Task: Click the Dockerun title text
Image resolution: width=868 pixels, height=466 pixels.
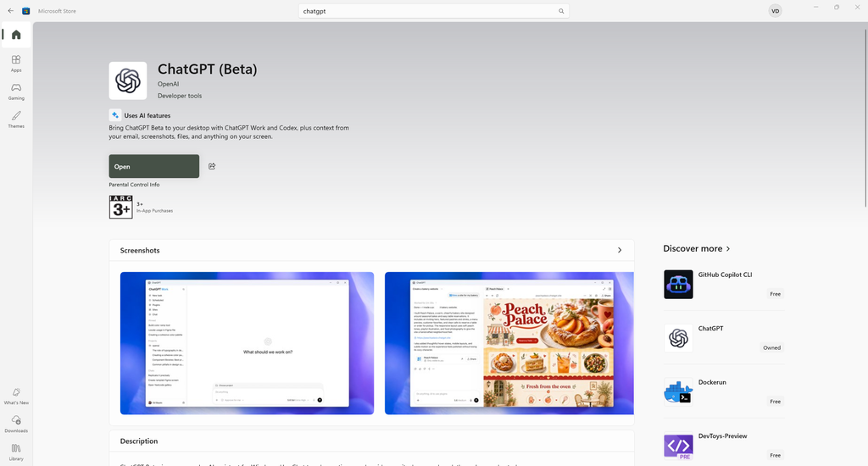Action: click(712, 382)
